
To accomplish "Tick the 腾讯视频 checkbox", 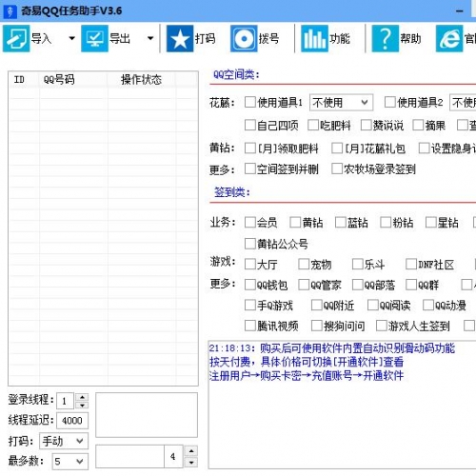I will point(250,326).
